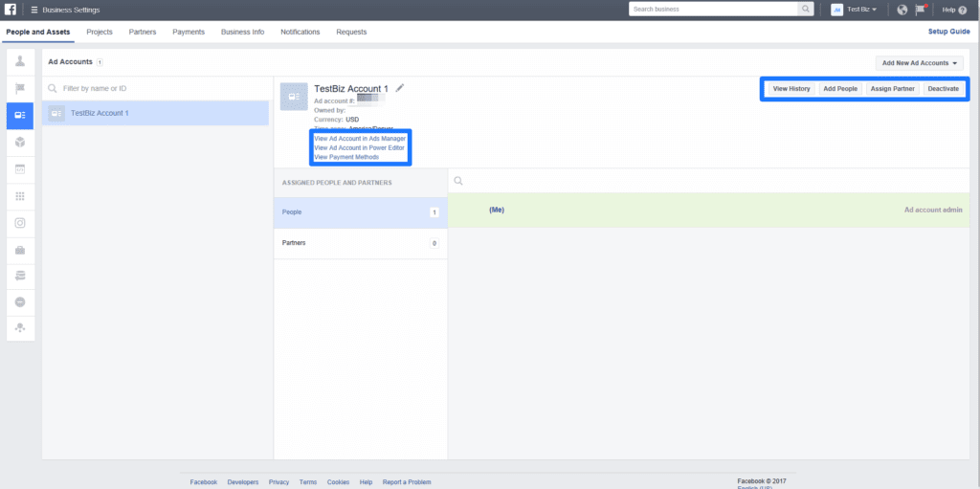Select the Ad Accounts sidebar icon

pyautogui.click(x=19, y=115)
